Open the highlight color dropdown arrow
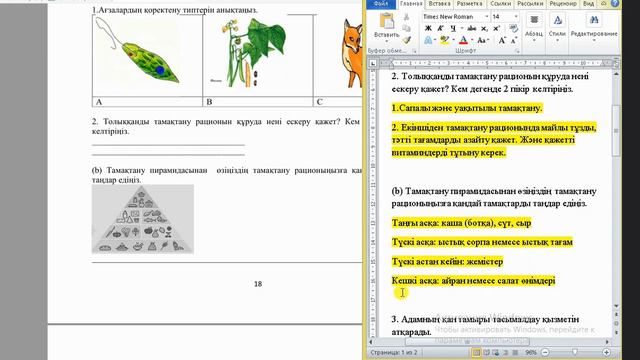 click(453, 40)
